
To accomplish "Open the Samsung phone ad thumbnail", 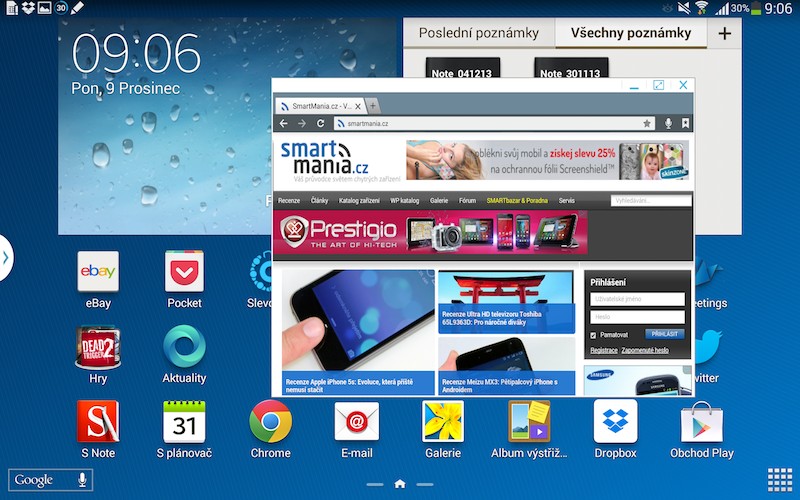I will pos(637,381).
